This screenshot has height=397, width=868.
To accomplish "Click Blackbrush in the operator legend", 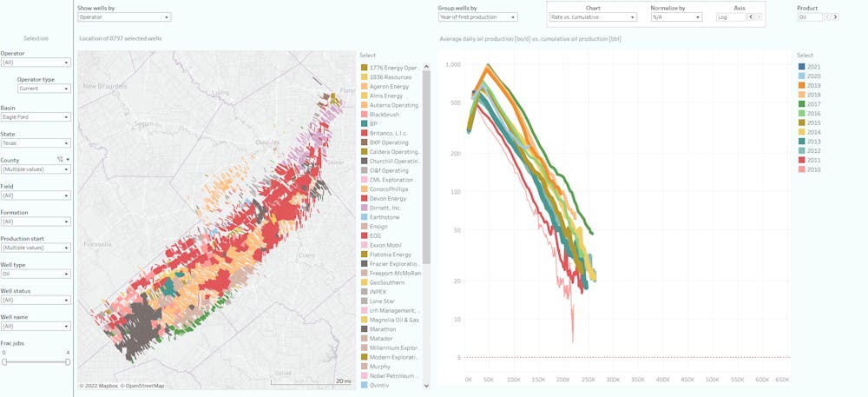I will click(380, 114).
